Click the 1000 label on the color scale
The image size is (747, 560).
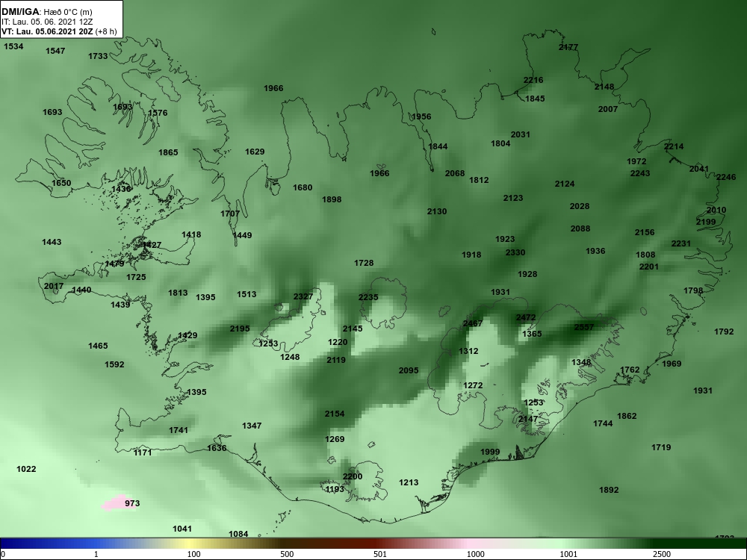[x=475, y=554]
